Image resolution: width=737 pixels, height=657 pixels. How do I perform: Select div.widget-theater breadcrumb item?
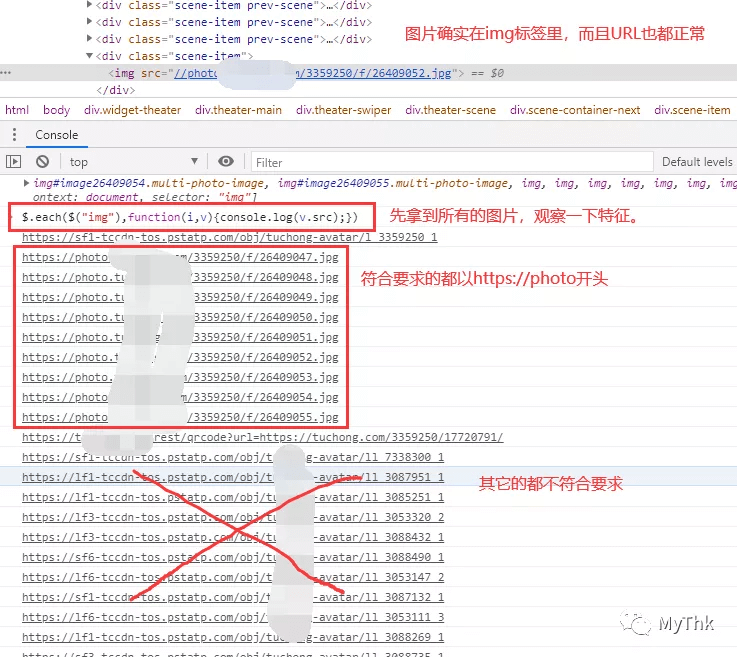[x=133, y=110]
